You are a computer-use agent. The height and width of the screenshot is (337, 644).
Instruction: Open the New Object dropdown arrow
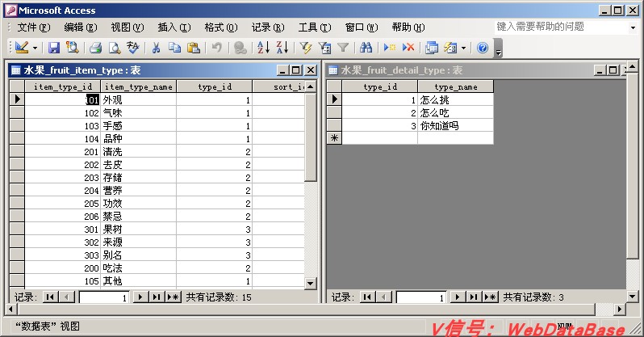coord(464,48)
